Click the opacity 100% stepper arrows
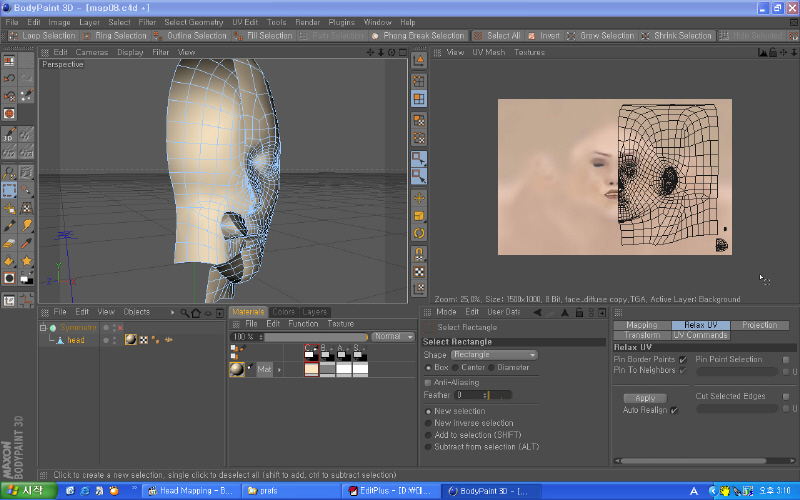This screenshot has height=500, width=800. [x=261, y=337]
